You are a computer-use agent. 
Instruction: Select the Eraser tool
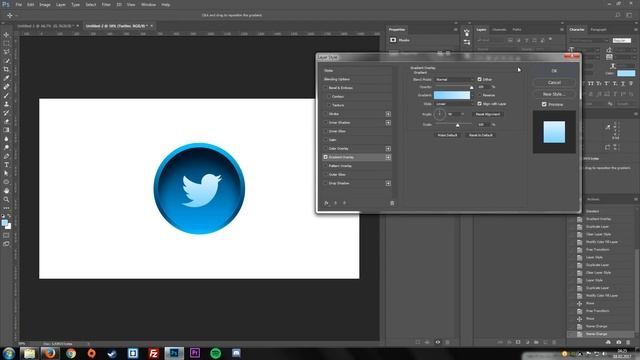[x=6, y=121]
